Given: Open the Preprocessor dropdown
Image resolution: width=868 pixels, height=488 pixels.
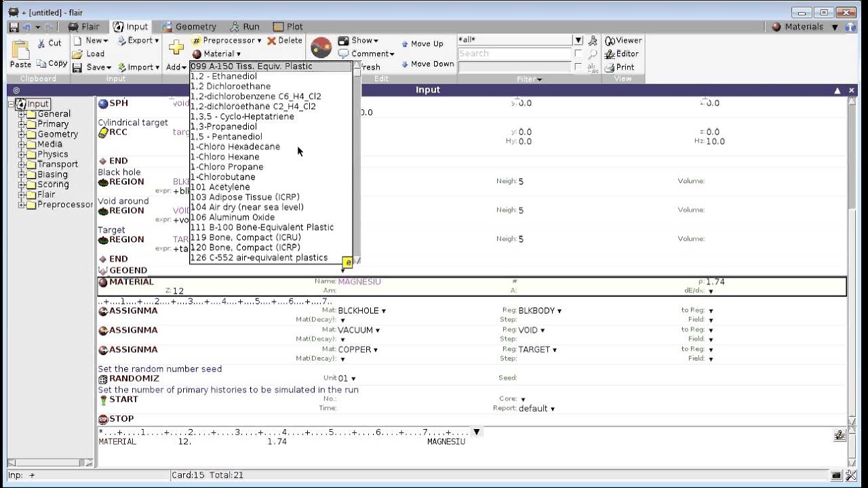Looking at the screenshot, I should pos(226,41).
